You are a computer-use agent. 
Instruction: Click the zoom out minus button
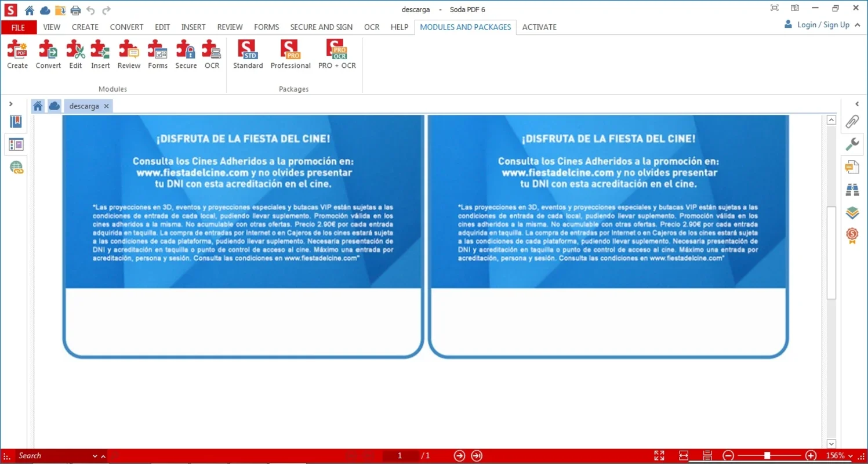click(x=729, y=456)
